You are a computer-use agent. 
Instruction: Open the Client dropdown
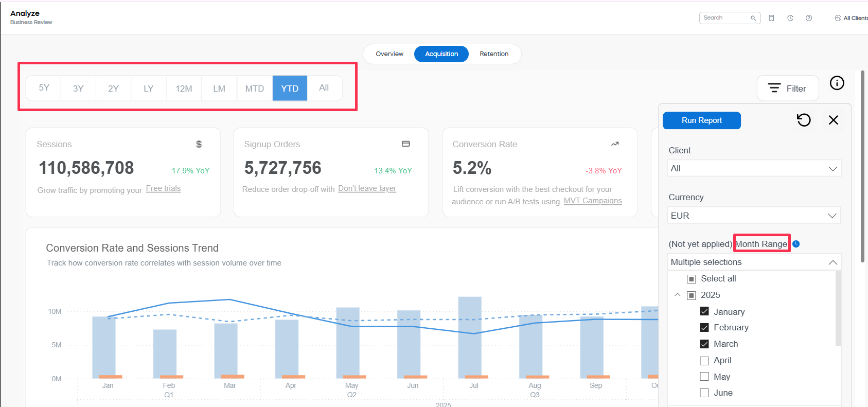coord(754,168)
